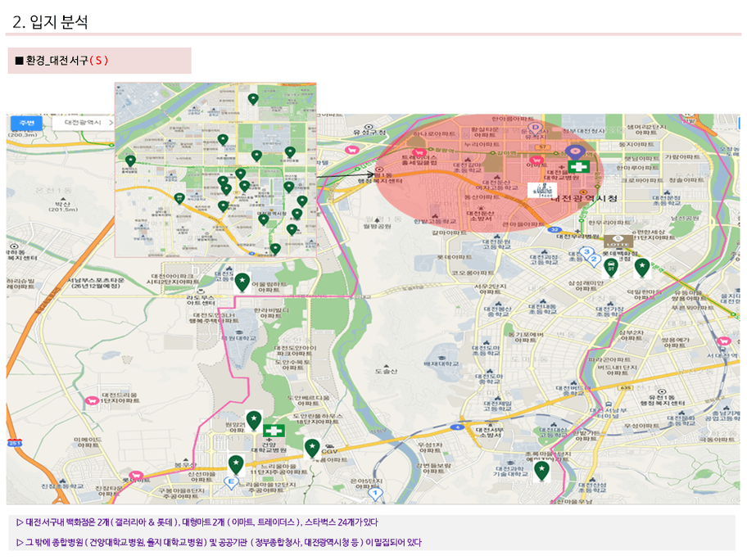Click the pink shopping icon at 트레이더스 홀세일클럽
Screen dimensions: 747x560
pyautogui.click(x=419, y=152)
